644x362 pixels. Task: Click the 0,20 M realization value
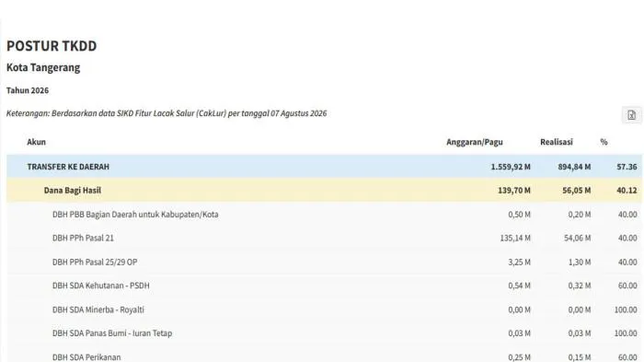(580, 215)
